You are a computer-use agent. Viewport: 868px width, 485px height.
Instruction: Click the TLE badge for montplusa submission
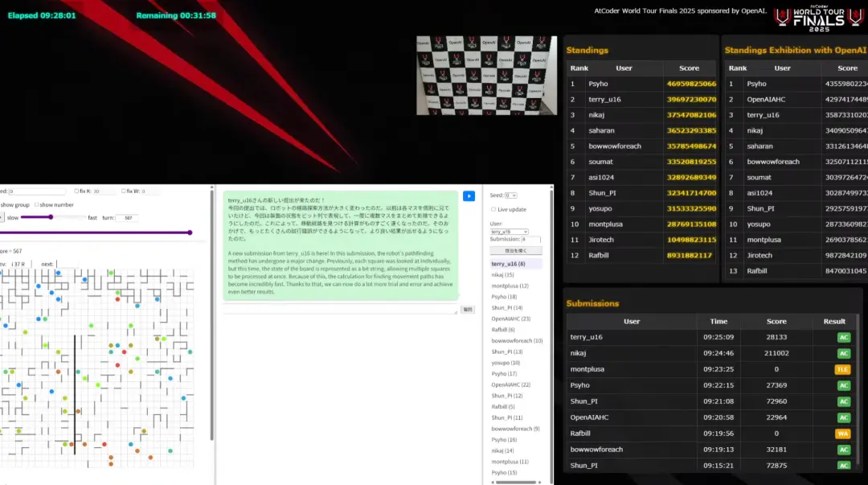tap(843, 369)
